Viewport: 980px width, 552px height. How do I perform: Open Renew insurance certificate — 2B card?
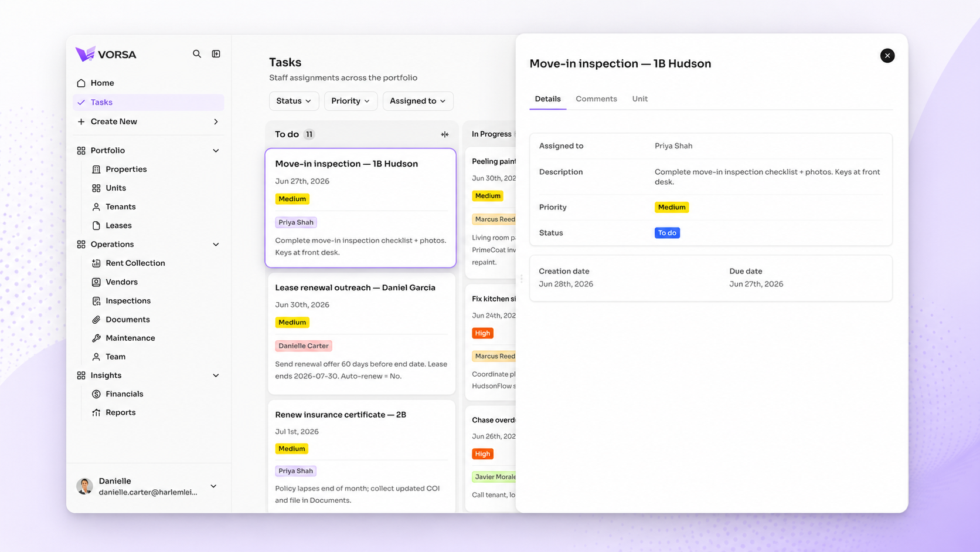click(x=362, y=456)
